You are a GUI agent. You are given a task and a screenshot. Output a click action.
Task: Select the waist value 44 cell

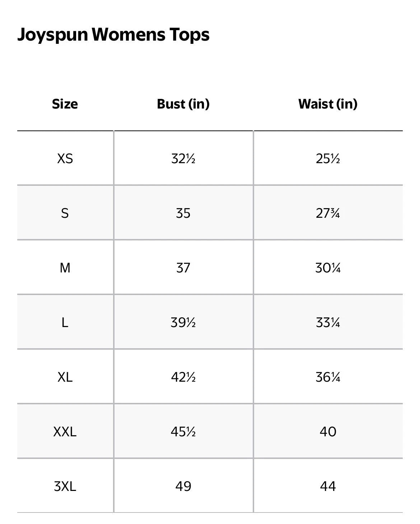click(328, 486)
